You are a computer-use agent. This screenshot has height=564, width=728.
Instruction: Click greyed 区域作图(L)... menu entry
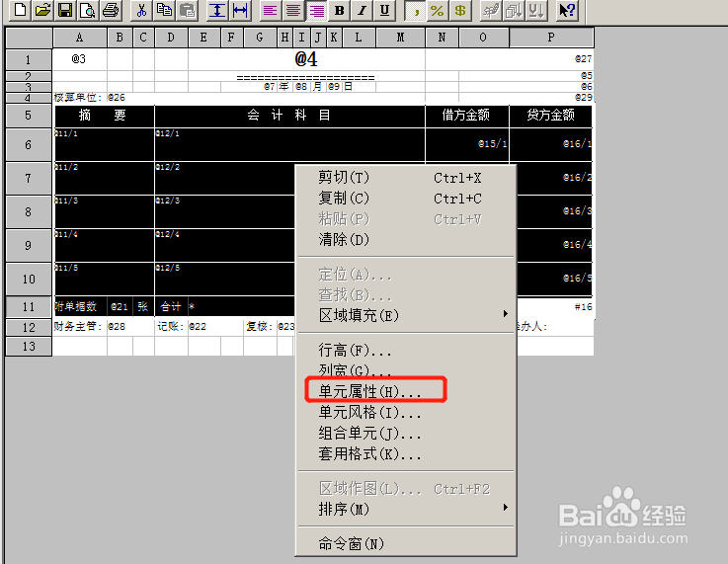pyautogui.click(x=406, y=488)
